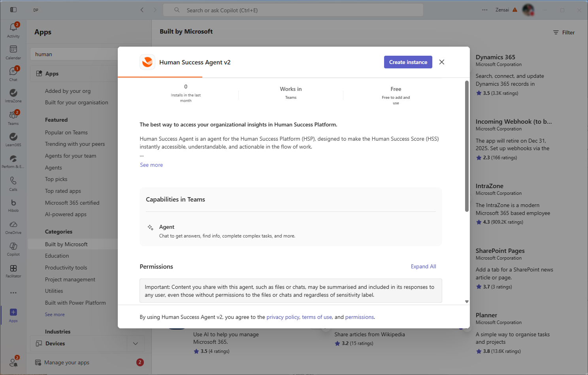Launch OneDrive from the app rail
588x375 pixels.
13,227
